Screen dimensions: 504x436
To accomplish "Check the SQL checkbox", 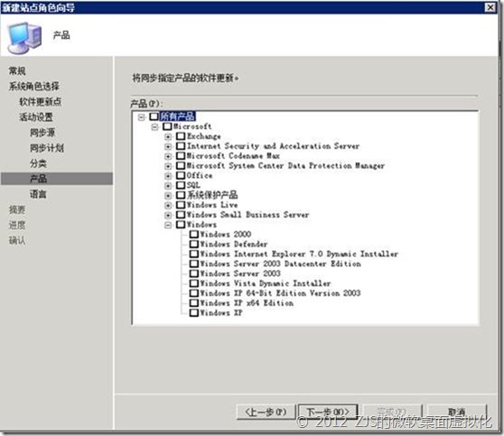I will [181, 185].
